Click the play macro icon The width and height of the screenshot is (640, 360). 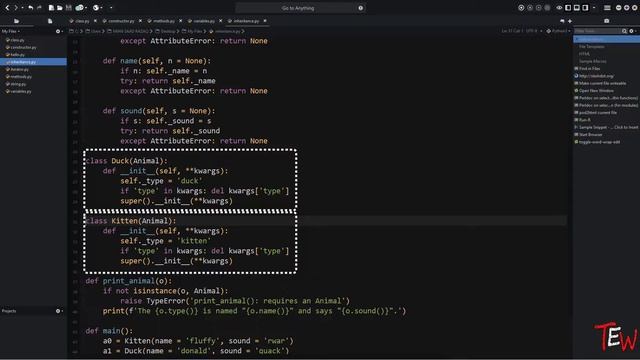(x=538, y=8)
